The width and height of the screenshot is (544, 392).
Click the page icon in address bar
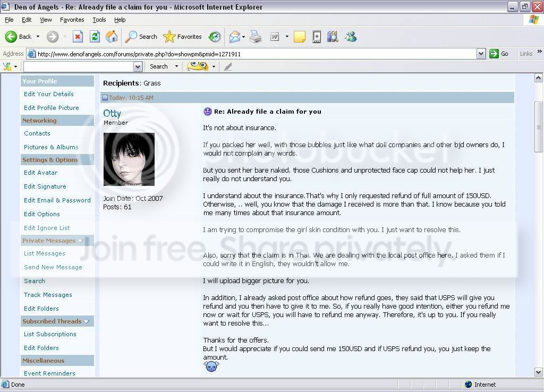tap(31, 54)
